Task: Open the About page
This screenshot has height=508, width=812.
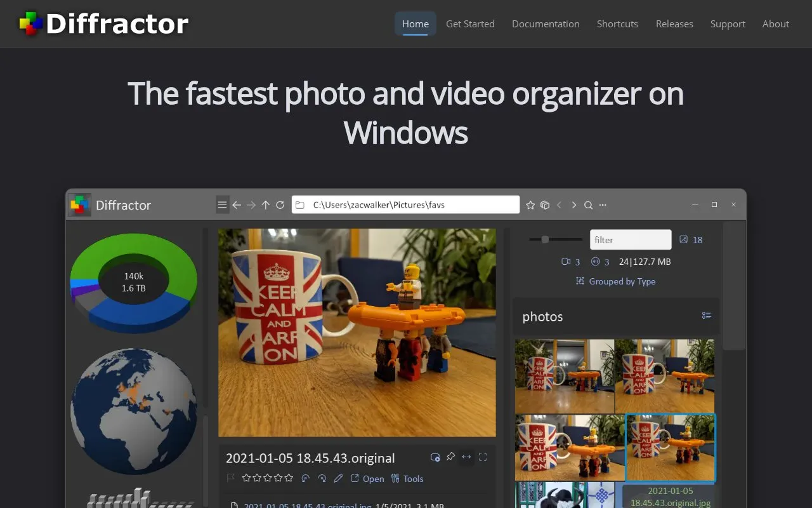Action: pyautogui.click(x=776, y=23)
